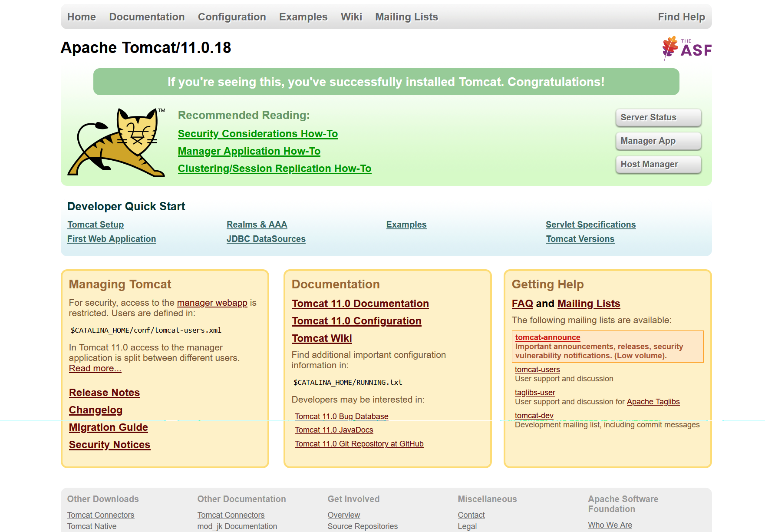Go to Configuration in the top nav bar

(232, 17)
